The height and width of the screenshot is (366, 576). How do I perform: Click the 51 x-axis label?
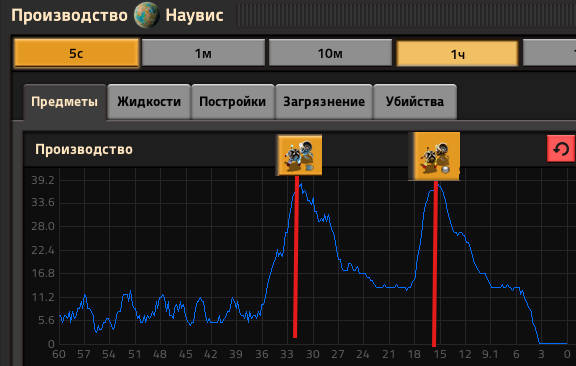click(x=134, y=354)
